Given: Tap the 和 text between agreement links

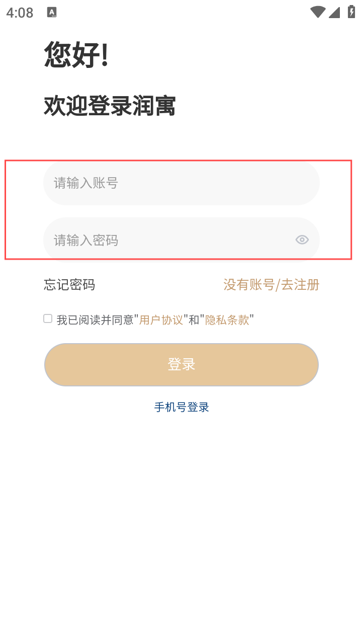Looking at the screenshot, I should (x=194, y=320).
